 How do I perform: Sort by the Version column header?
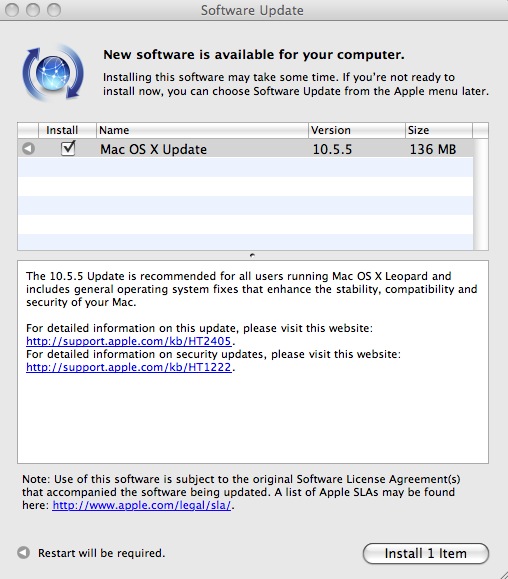[x=357, y=130]
